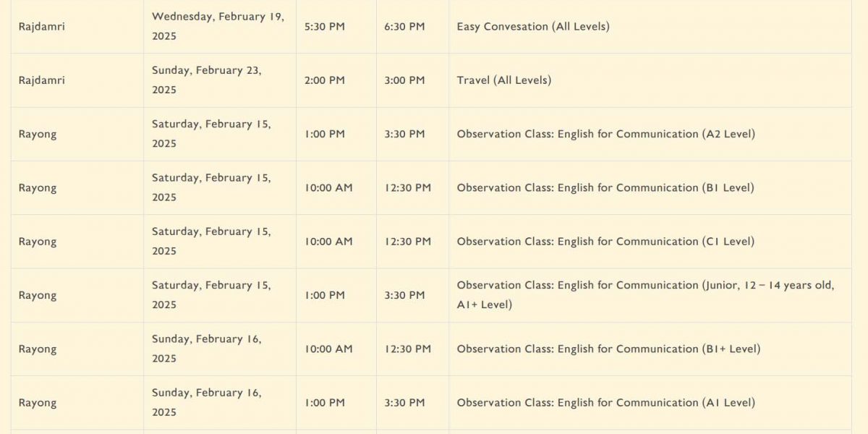Screen dimensions: 868x434
Task: Select the Observation Class A1 Level text
Action: [606, 402]
